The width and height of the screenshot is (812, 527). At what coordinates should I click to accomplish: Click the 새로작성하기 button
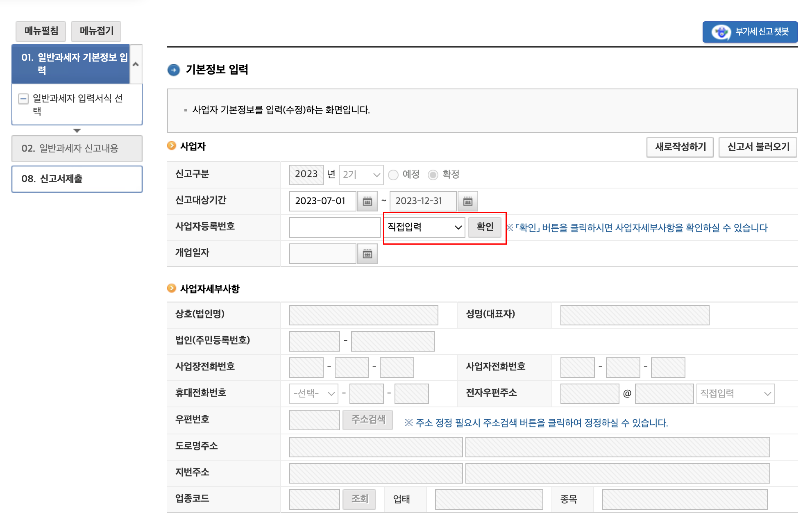(x=680, y=147)
